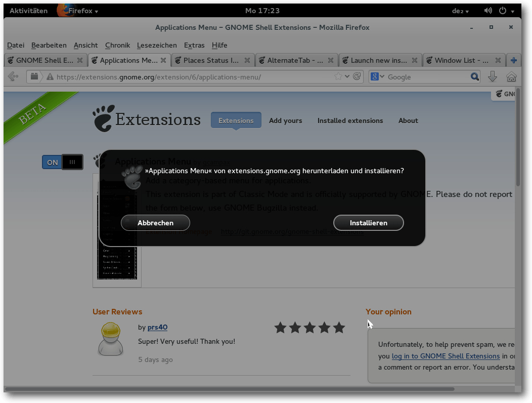The width and height of the screenshot is (532, 403).
Task: Bookmark this page with star icon
Action: [x=338, y=76]
